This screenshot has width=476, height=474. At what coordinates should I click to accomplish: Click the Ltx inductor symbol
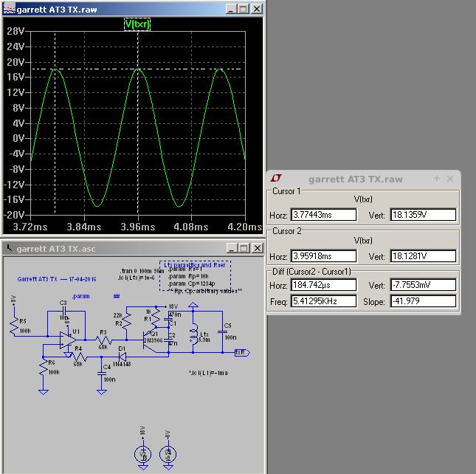(x=193, y=334)
